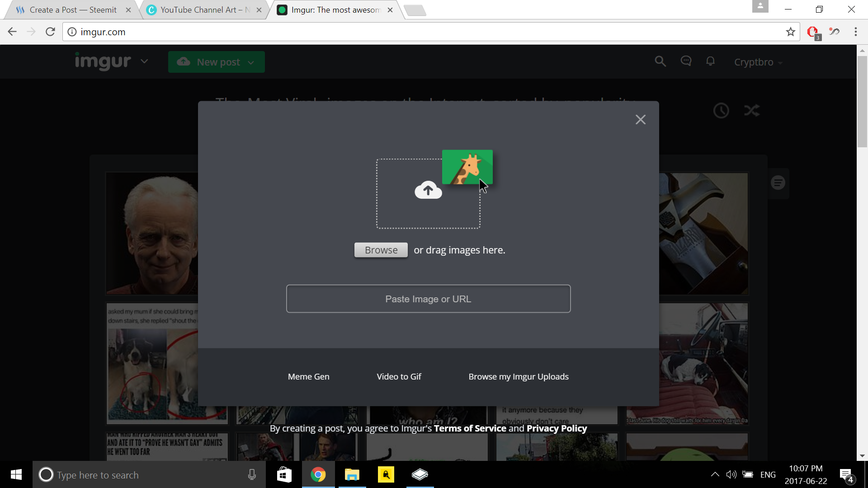The image size is (868, 488).
Task: Bookmark this page with the star
Action: pos(790,32)
